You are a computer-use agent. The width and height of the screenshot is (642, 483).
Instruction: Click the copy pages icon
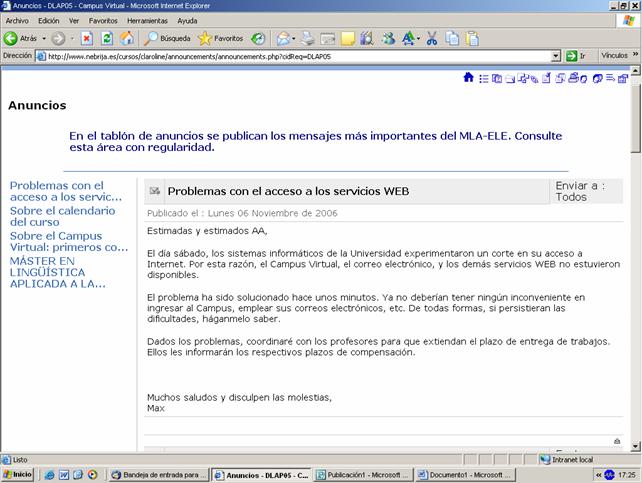click(452, 38)
